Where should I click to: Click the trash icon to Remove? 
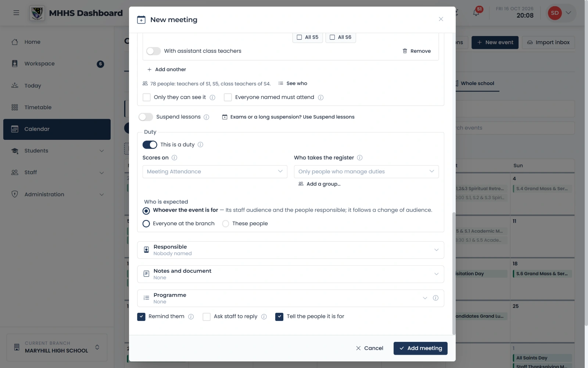pos(405,51)
